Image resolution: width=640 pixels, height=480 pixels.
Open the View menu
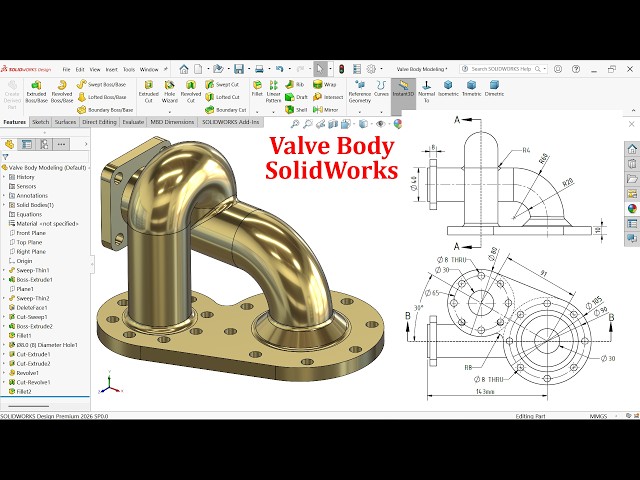pos(95,69)
